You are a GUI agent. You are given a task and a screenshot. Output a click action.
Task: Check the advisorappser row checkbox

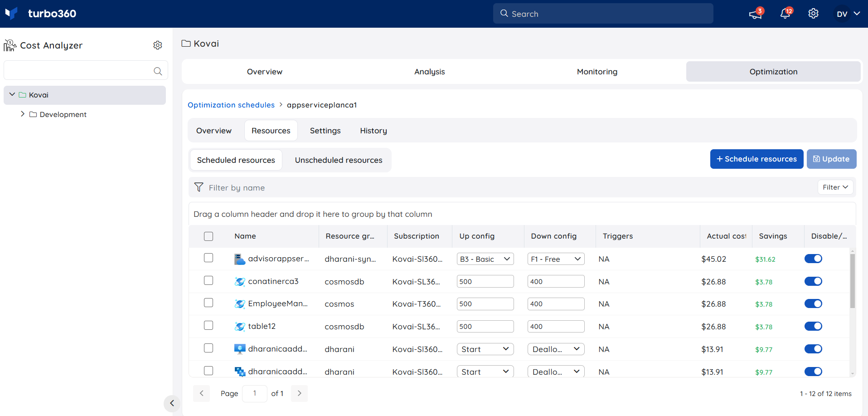pos(209,258)
